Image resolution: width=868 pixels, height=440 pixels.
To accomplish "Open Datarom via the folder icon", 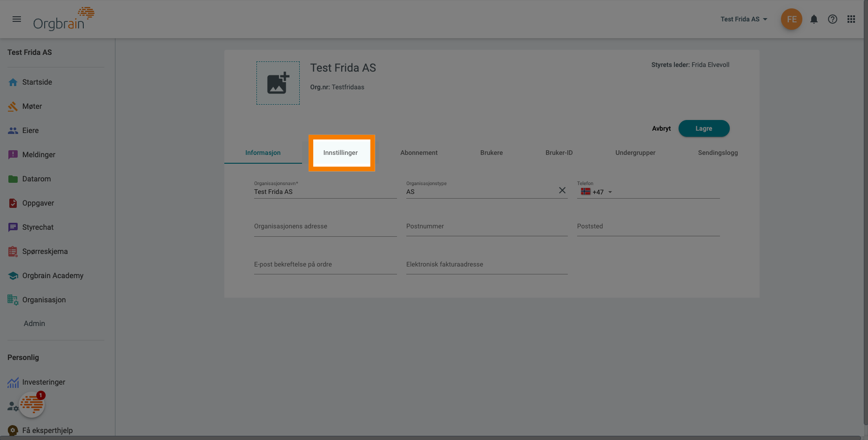I will coord(13,179).
